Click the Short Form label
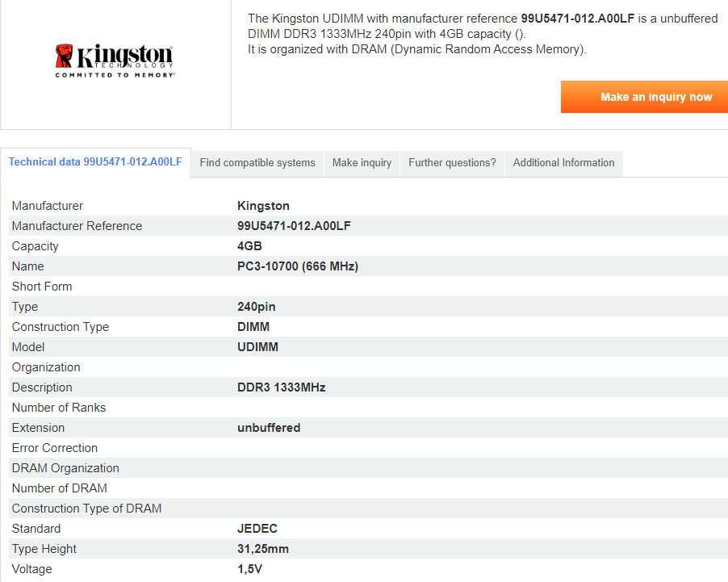 coord(42,287)
